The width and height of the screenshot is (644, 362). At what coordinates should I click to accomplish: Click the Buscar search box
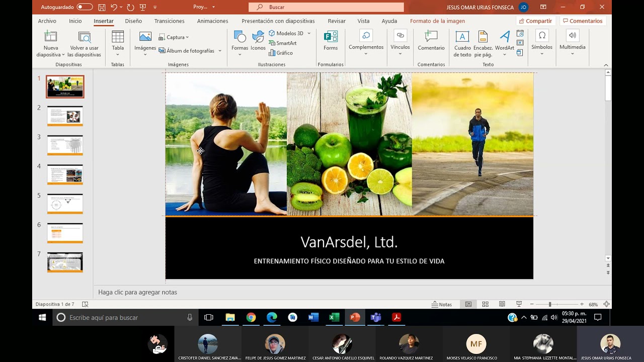coord(326,7)
